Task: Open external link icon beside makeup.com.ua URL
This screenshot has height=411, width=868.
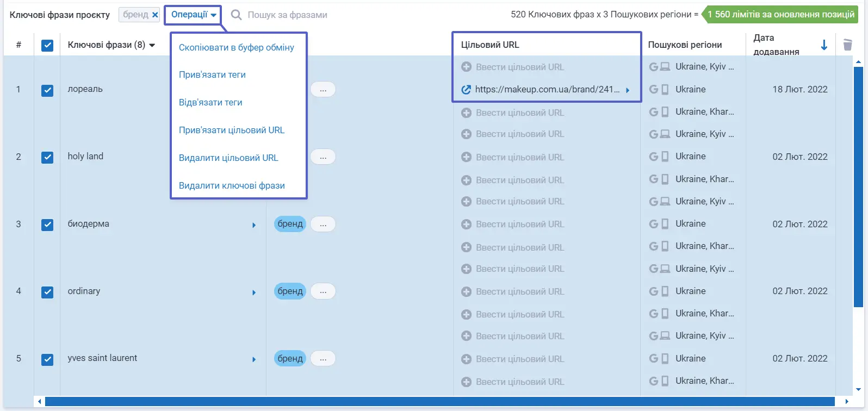Action: point(466,90)
